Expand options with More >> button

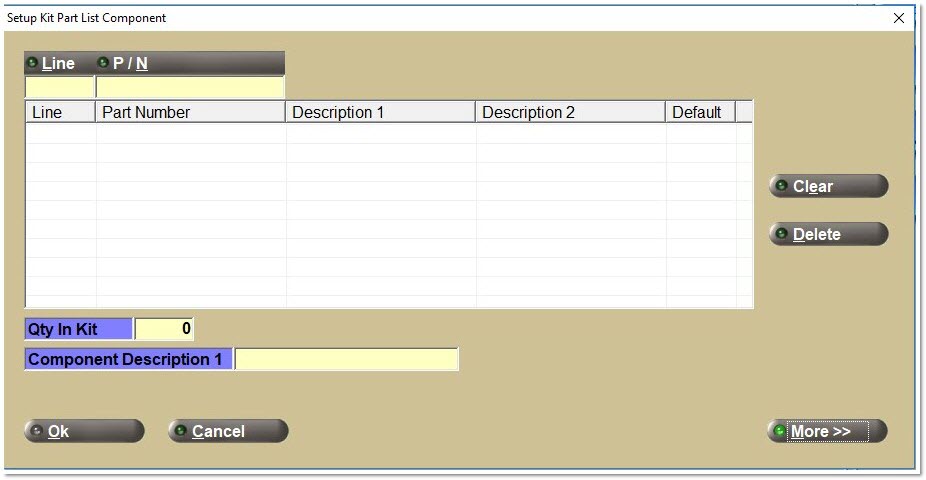(x=827, y=431)
